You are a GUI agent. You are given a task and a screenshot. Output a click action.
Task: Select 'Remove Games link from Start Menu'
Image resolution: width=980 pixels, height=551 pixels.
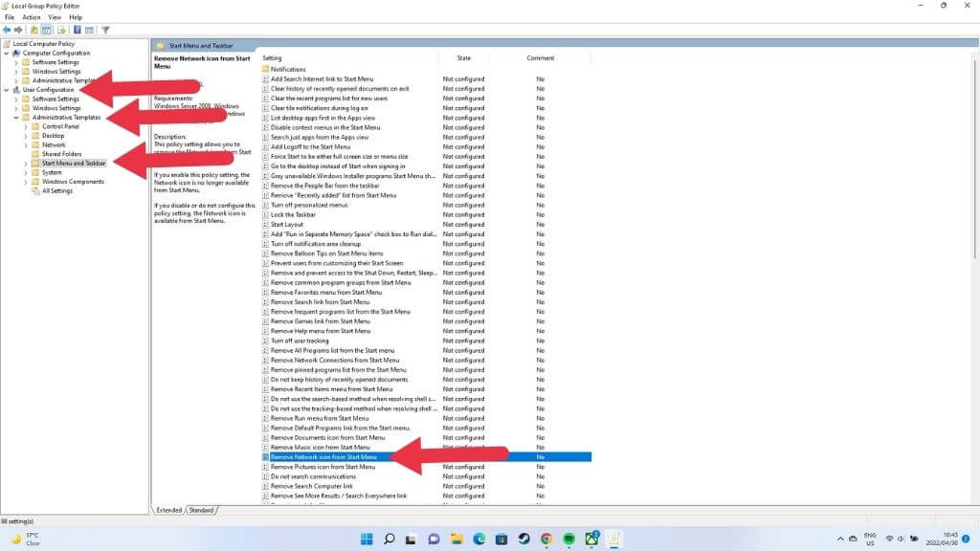point(320,321)
